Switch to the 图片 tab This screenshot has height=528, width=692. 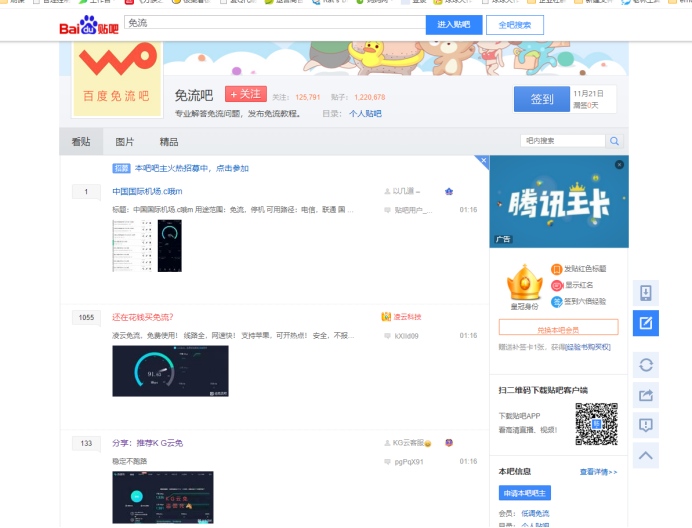125,142
